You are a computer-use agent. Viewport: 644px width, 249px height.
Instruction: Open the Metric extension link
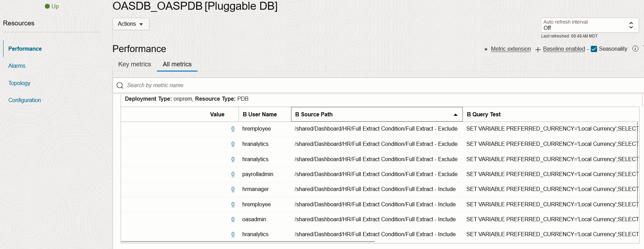[x=510, y=49]
